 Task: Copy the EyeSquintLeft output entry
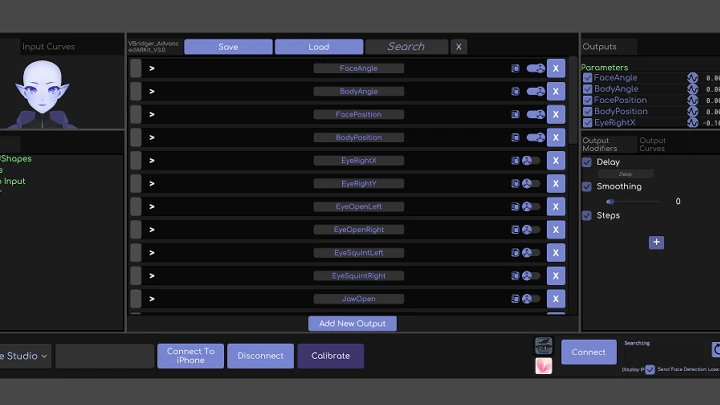[x=515, y=252]
